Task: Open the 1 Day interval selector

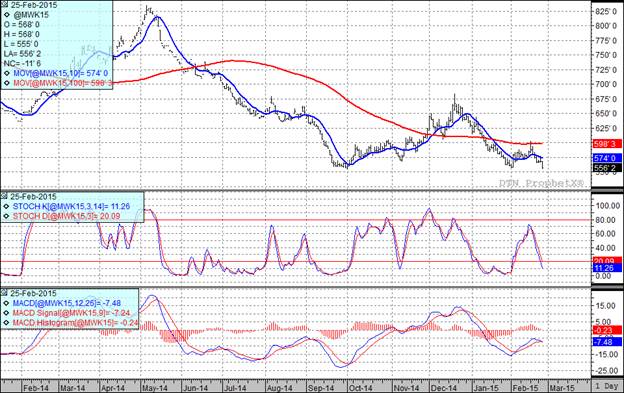Action: pos(607,386)
